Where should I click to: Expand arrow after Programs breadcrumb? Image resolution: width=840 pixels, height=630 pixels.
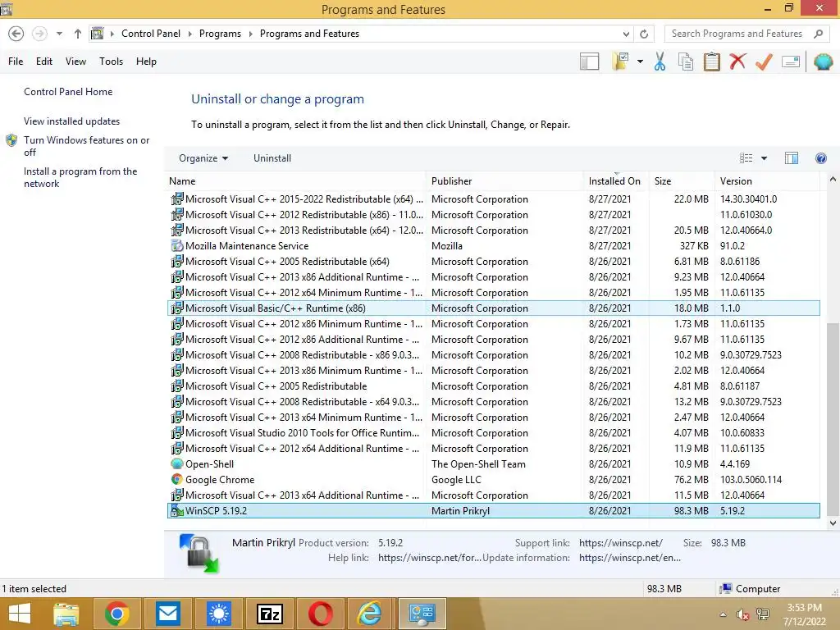250,34
